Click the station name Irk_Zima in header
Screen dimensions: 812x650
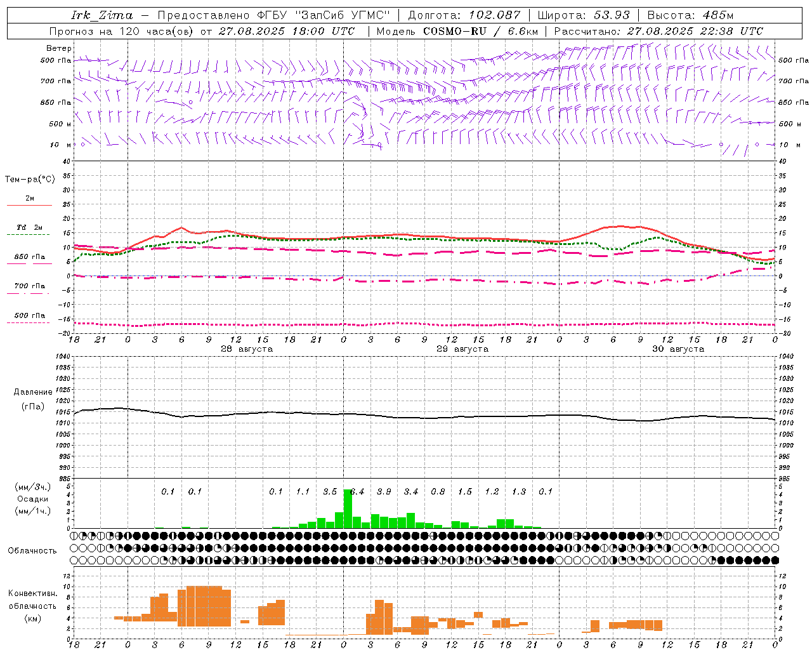(x=102, y=15)
